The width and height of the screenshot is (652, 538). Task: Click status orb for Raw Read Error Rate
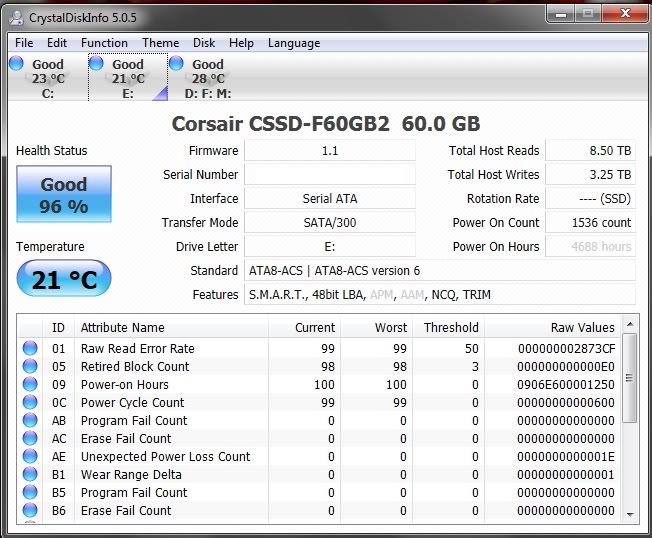(x=30, y=349)
